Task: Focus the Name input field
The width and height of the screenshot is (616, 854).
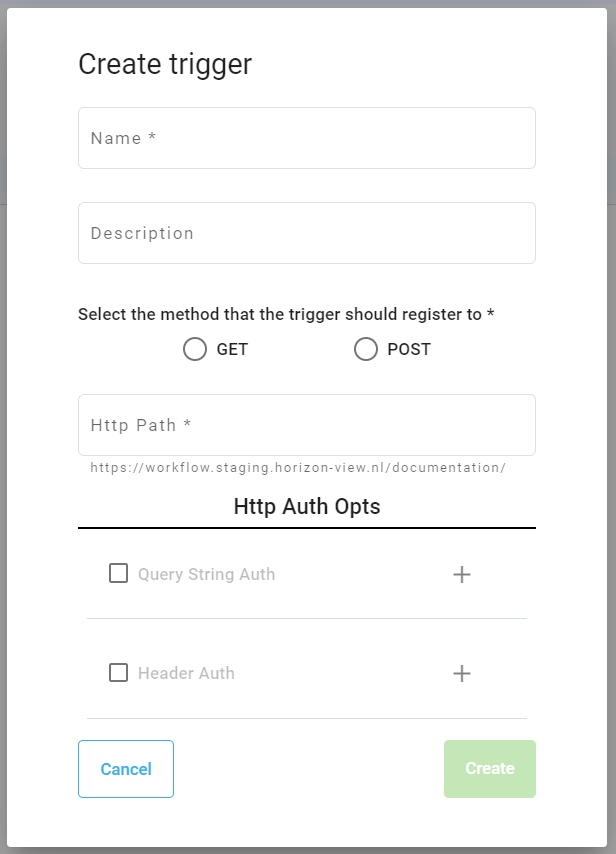Action: tap(306, 138)
